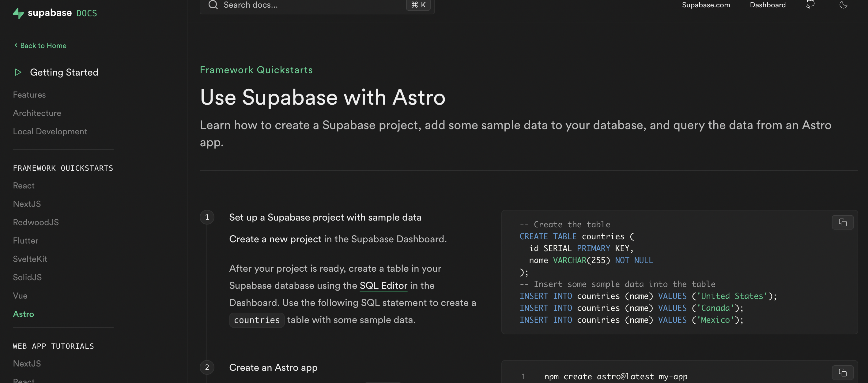The image size is (868, 383).
Task: Open the Flutter quickstart
Action: click(x=25, y=240)
